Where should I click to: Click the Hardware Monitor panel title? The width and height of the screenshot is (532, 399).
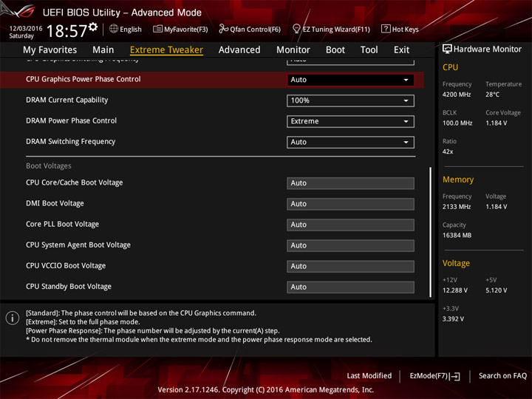487,50
